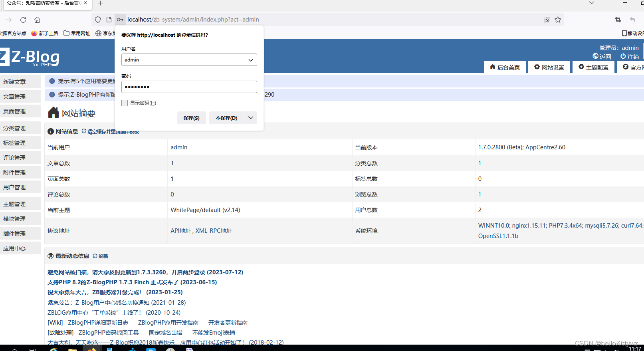Open 新建文章 in the sidebar
644x351 pixels.
(x=20, y=81)
